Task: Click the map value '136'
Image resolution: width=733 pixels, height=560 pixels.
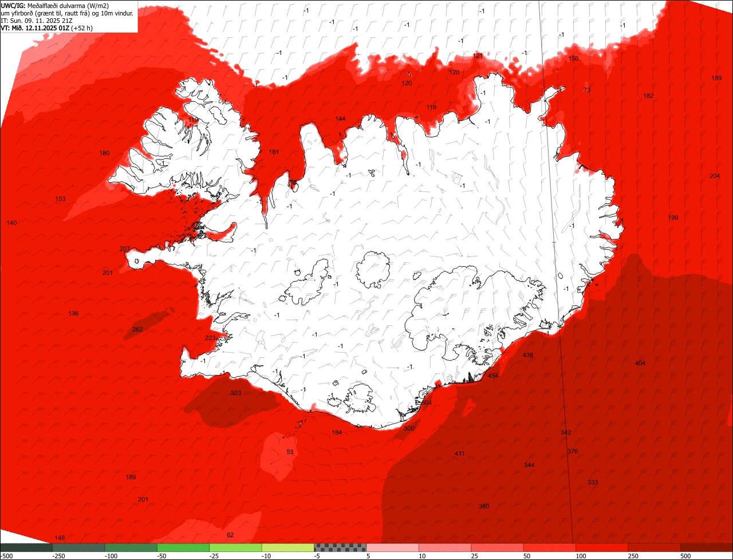Action: pyautogui.click(x=73, y=313)
